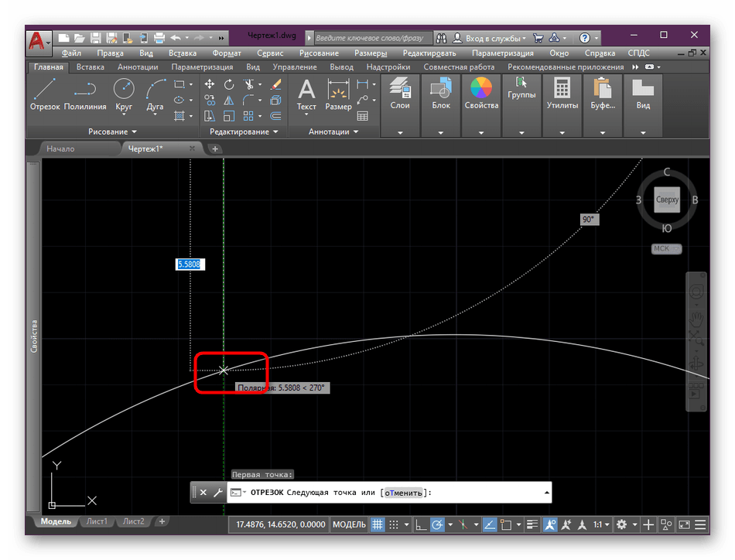Open the annotation scale 1:1 dropdown
Image resolution: width=735 pixels, height=560 pixels.
pyautogui.click(x=600, y=524)
